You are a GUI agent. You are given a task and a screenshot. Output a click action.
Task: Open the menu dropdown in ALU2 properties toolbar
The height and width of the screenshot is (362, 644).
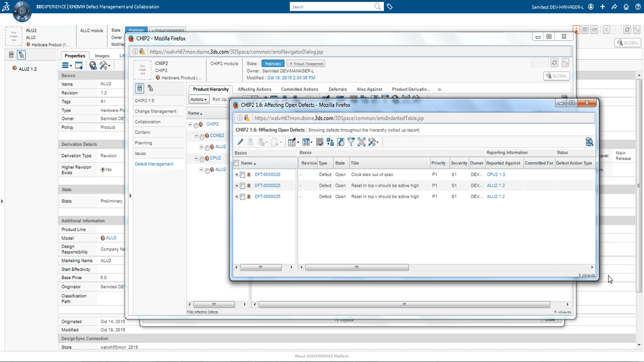67,65
